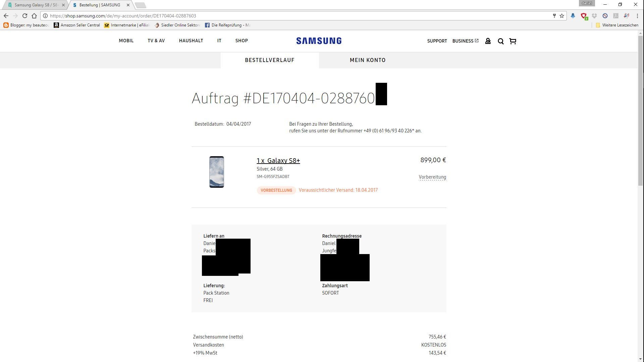This screenshot has width=644, height=362.
Task: Close the Bestellung | SAMSUNG tab
Action: click(128, 5)
